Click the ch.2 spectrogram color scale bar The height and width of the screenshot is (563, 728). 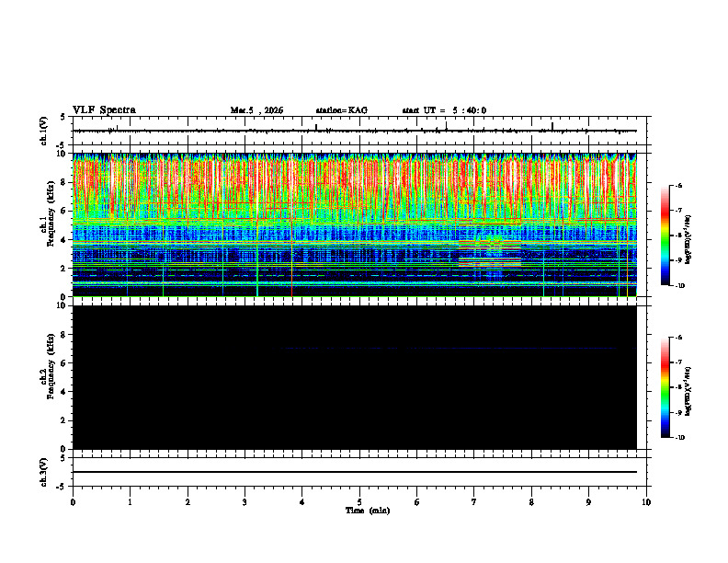click(665, 387)
